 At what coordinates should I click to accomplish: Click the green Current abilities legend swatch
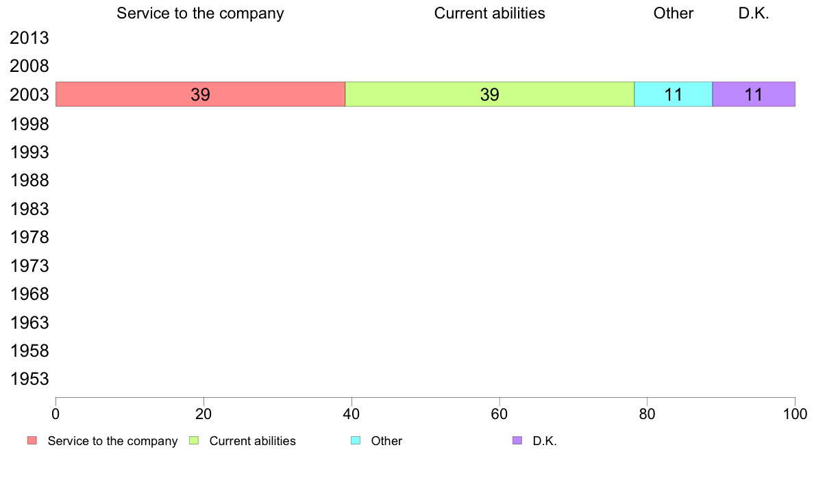tap(193, 440)
